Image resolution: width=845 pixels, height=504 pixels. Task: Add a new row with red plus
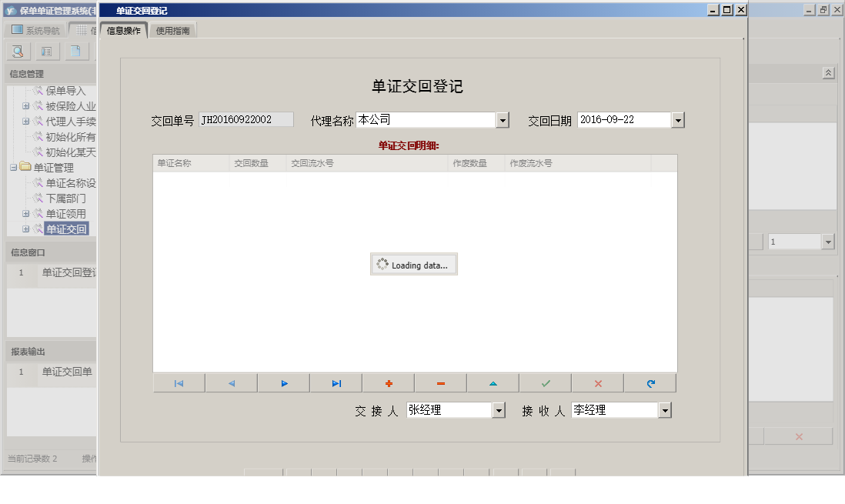click(389, 383)
